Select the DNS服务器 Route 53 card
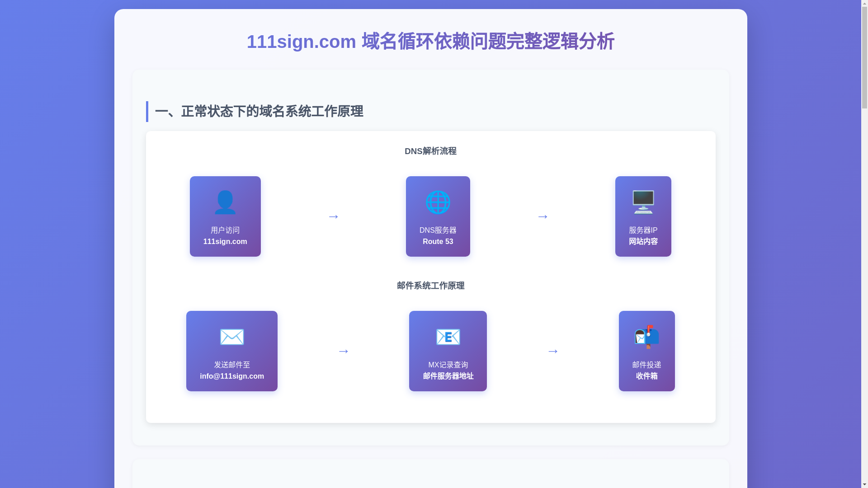The height and width of the screenshot is (488, 868). pyautogui.click(x=438, y=216)
